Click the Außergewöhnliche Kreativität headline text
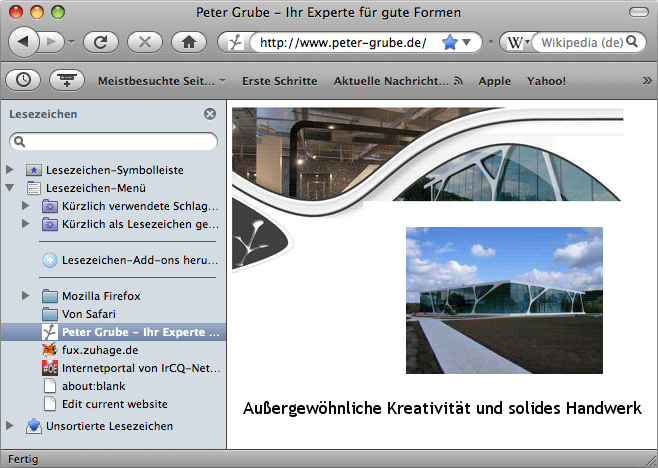This screenshot has height=468, width=658. tap(442, 408)
